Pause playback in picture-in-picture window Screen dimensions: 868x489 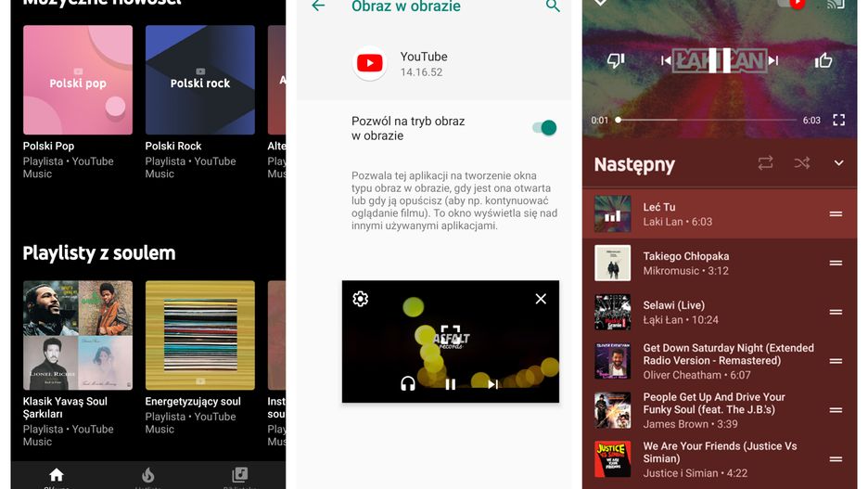[x=451, y=384]
